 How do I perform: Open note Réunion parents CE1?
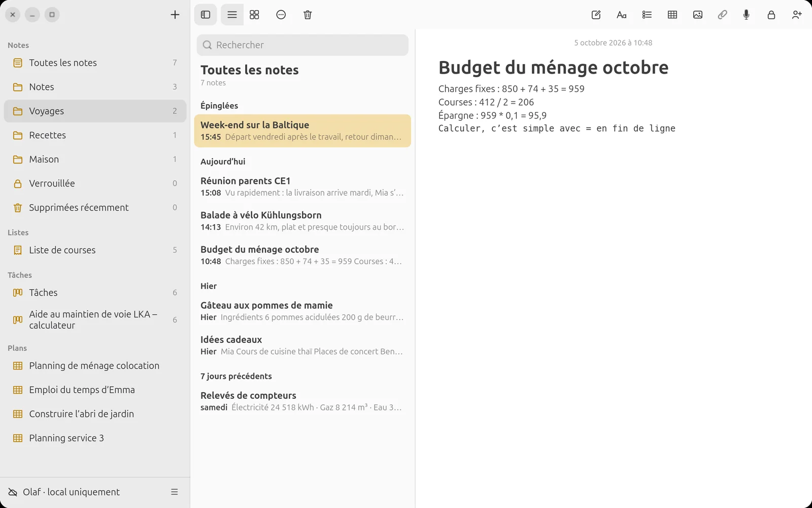tap(302, 186)
